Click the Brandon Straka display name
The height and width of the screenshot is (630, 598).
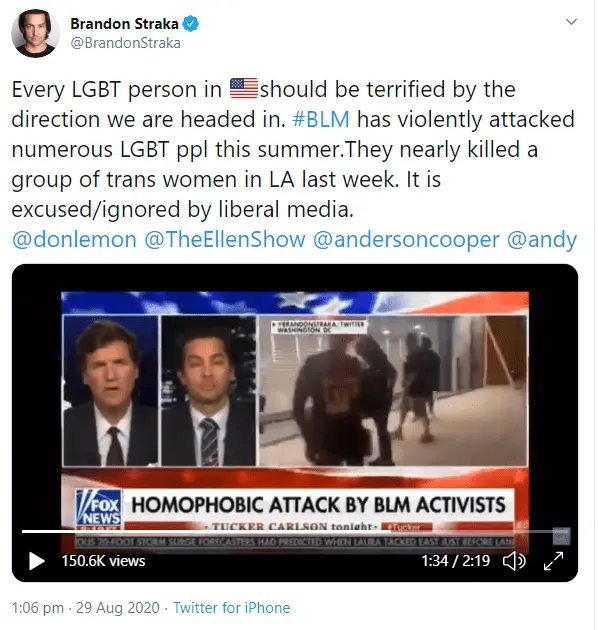tap(124, 24)
